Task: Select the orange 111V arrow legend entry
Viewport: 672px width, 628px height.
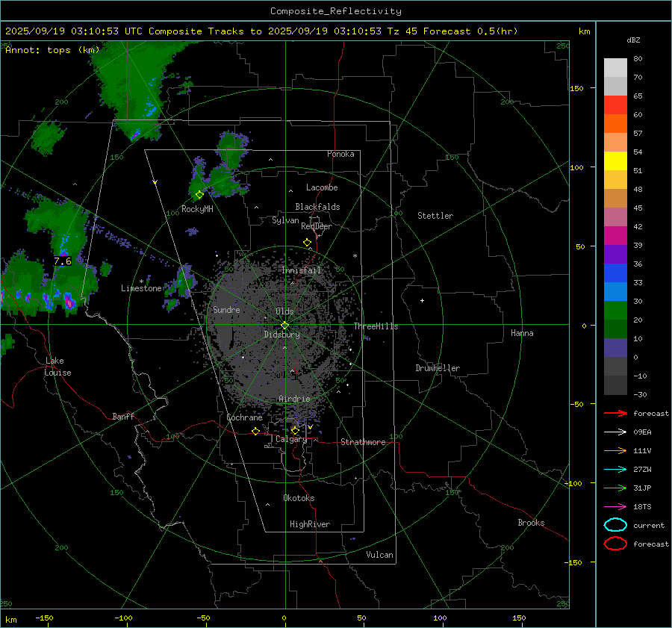Action: (x=615, y=450)
